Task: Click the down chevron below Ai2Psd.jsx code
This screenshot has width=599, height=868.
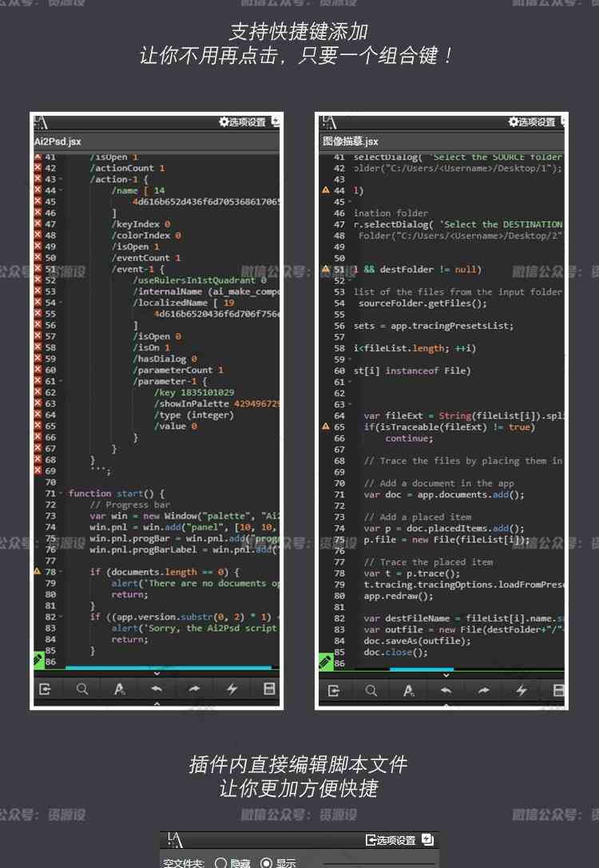Action: [157, 674]
